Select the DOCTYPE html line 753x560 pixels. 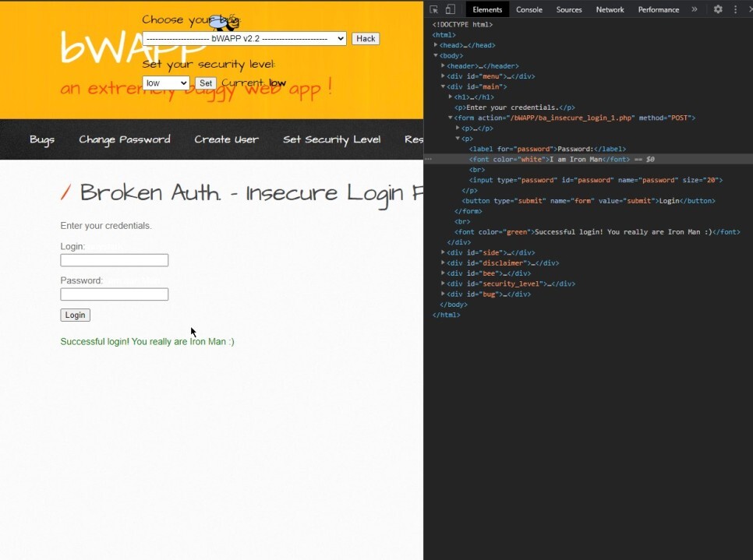pyautogui.click(x=462, y=24)
